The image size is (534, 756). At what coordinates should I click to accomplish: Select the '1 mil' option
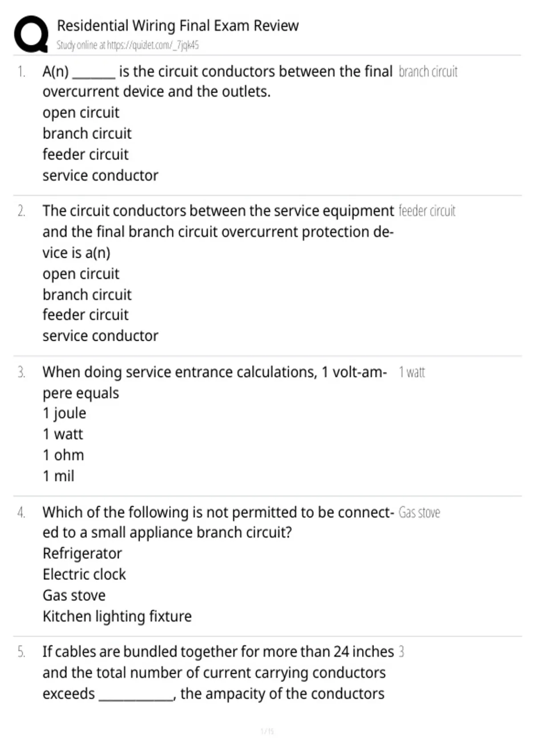(x=58, y=476)
